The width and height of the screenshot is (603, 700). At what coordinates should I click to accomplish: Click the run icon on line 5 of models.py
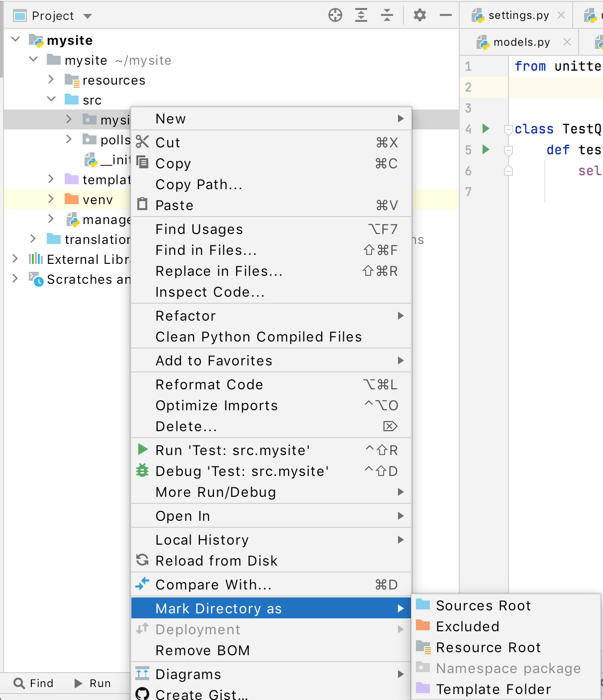click(485, 150)
